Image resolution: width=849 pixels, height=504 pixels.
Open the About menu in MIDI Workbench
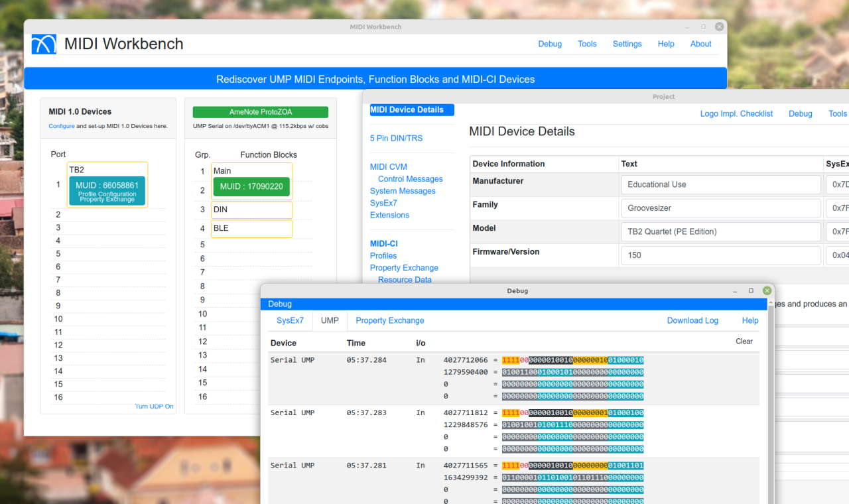[700, 44]
